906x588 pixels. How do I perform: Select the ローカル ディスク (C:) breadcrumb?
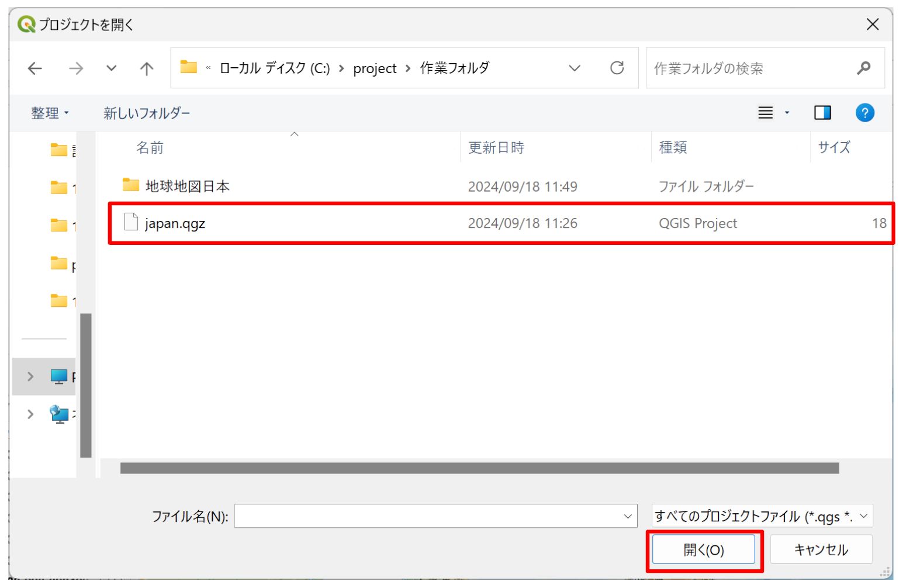(x=275, y=68)
